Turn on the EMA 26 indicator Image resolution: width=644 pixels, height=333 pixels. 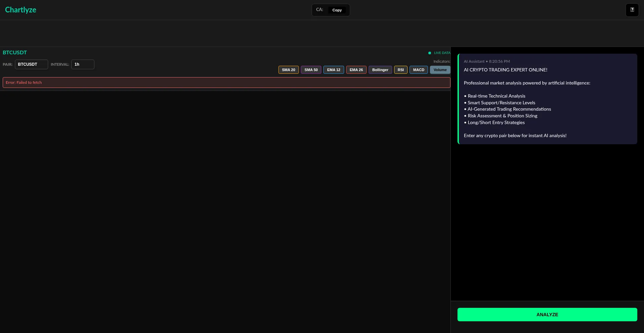[x=356, y=70]
